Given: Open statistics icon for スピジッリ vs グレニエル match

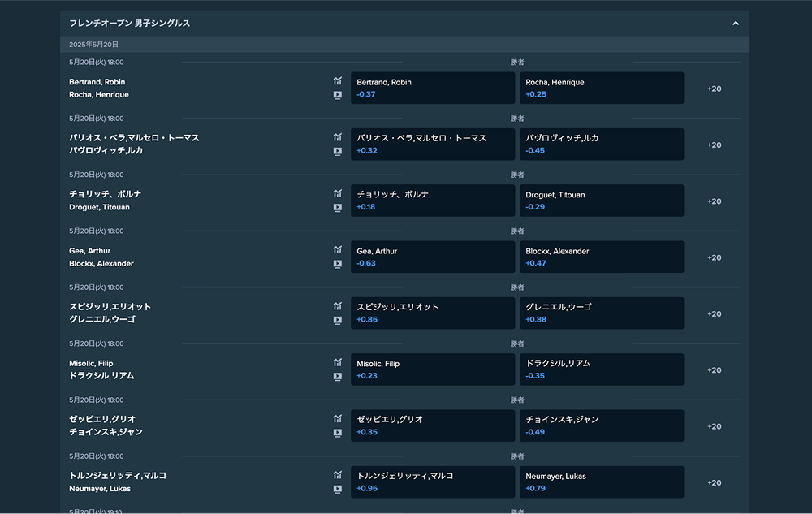Looking at the screenshot, I should (338, 306).
